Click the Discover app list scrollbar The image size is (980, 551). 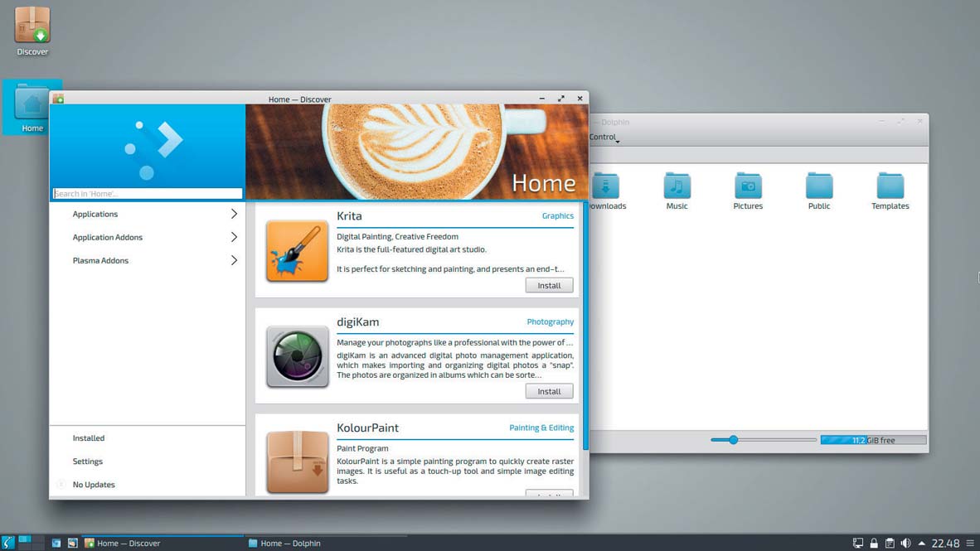pos(585,325)
